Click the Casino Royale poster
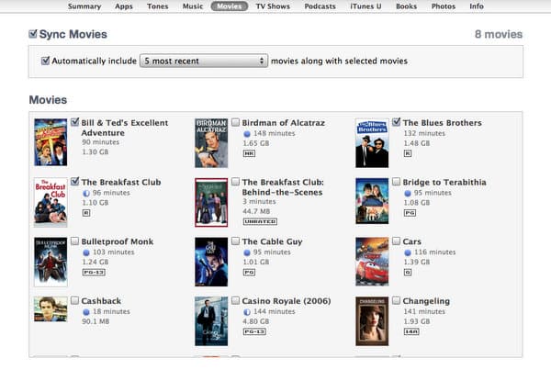Image resolution: width=551 pixels, height=392 pixels. (211, 321)
